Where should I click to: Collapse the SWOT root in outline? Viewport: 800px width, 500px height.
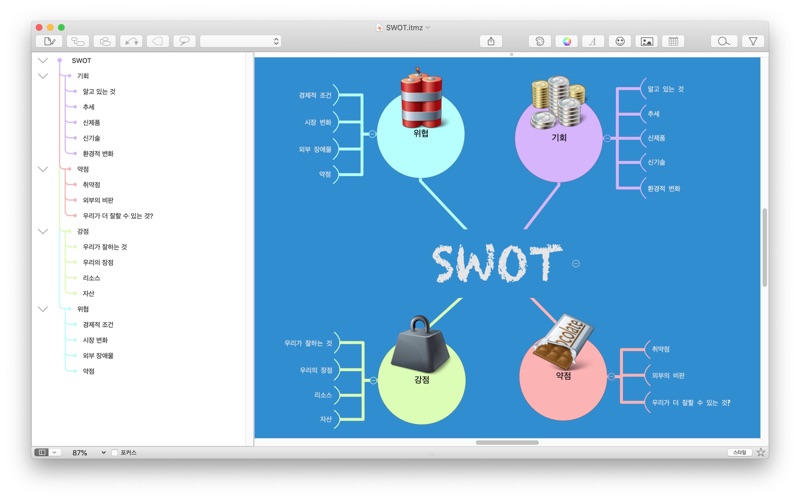(x=43, y=61)
